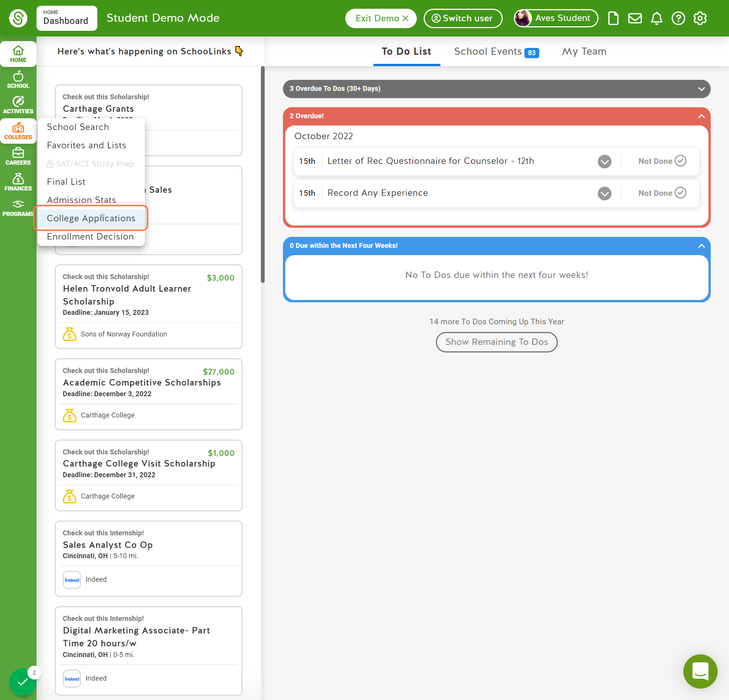
Task: Select the To Do List tab
Action: pos(407,52)
